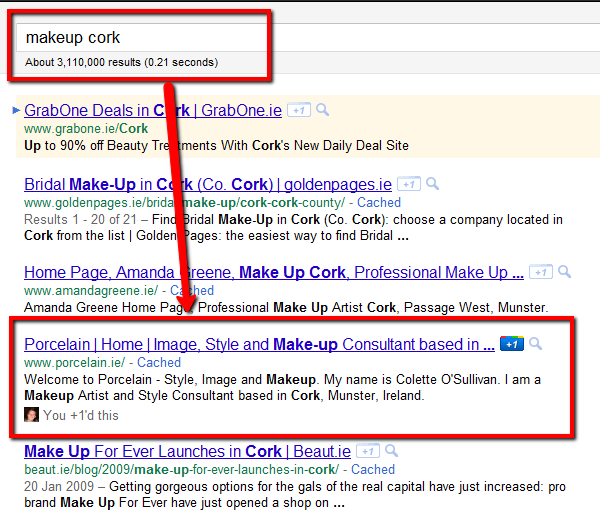Toggle the active blue +1 on Porcelain result
600x524 pixels.
[512, 344]
